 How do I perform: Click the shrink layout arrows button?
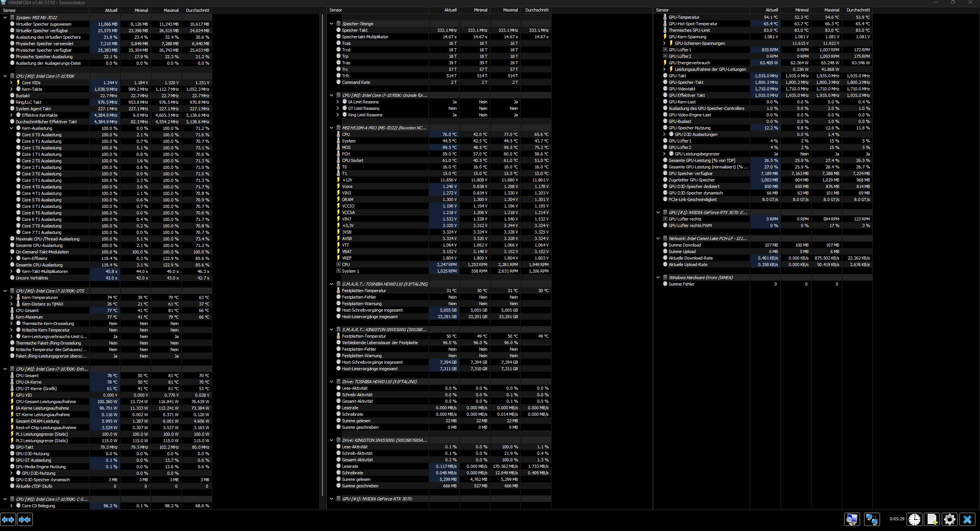click(25, 520)
